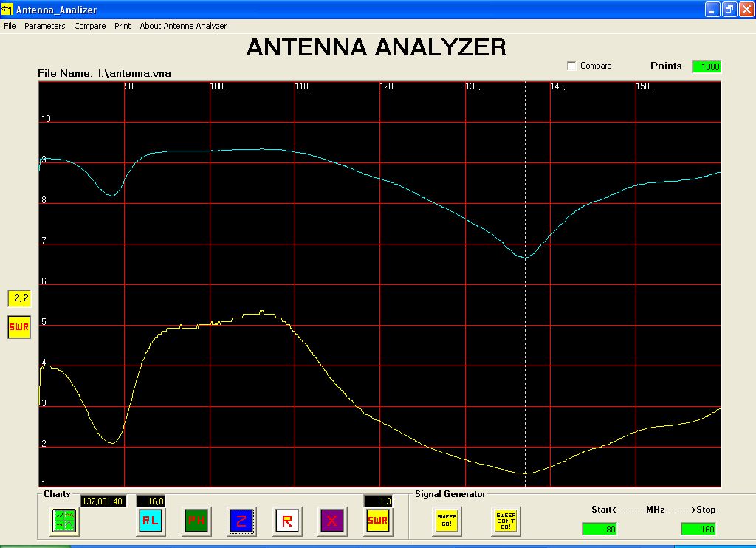Enable the Compare checkbox
This screenshot has width=756, height=548.
572,66
